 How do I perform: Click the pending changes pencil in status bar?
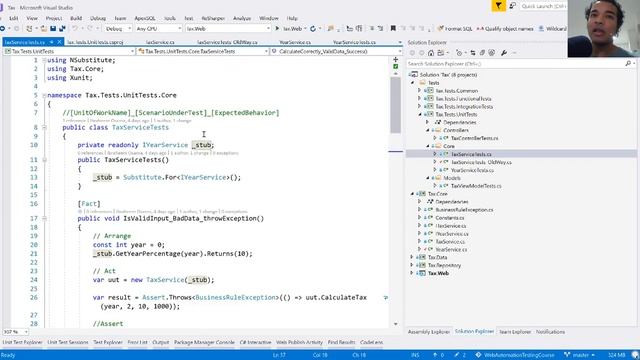click(460, 355)
